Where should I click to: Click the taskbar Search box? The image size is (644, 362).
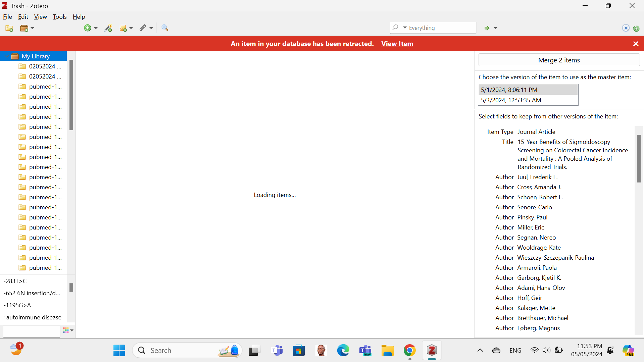tap(187, 351)
